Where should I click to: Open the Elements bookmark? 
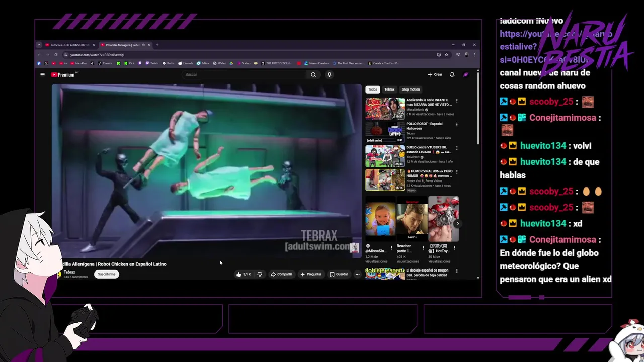click(x=186, y=63)
